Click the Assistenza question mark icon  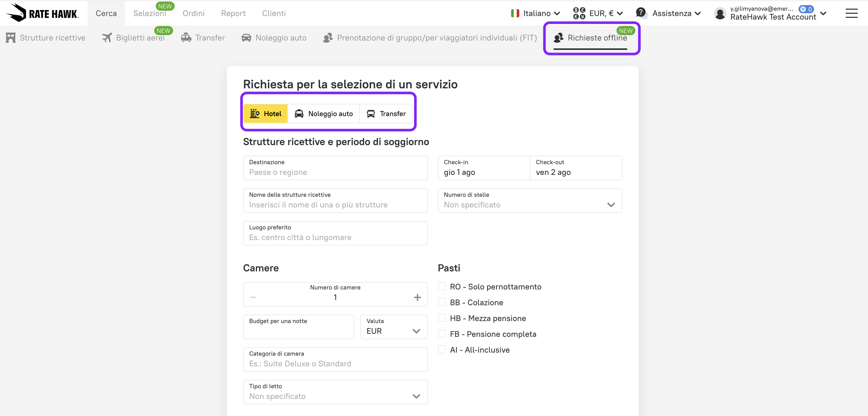click(x=640, y=13)
